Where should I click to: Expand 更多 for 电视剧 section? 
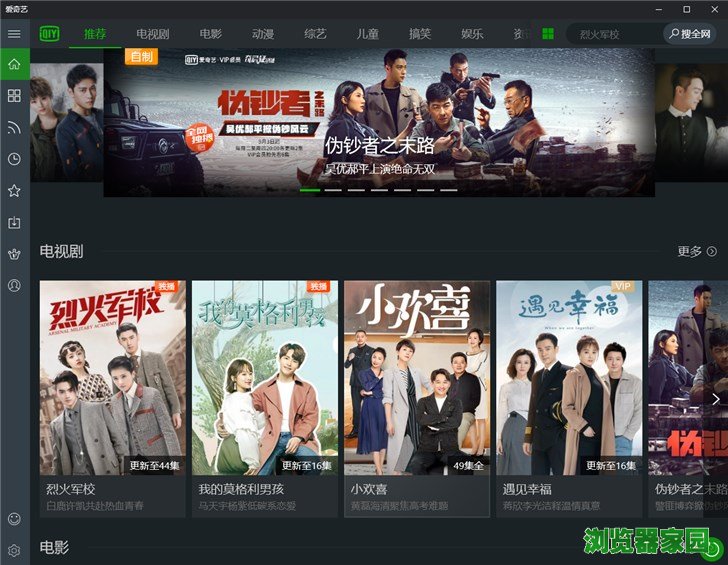697,251
